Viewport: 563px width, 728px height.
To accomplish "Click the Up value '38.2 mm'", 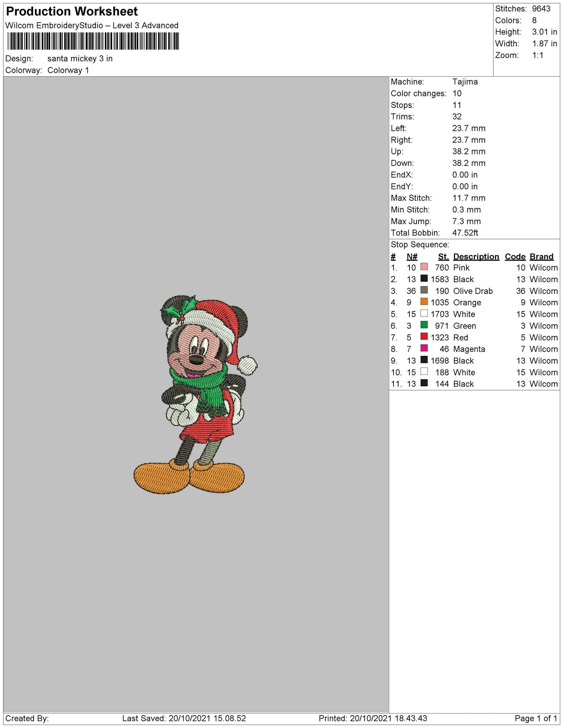I will [x=469, y=151].
